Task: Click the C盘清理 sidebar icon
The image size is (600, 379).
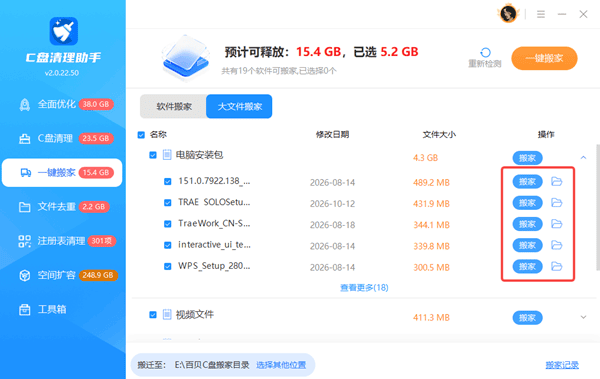Action: click(x=25, y=139)
